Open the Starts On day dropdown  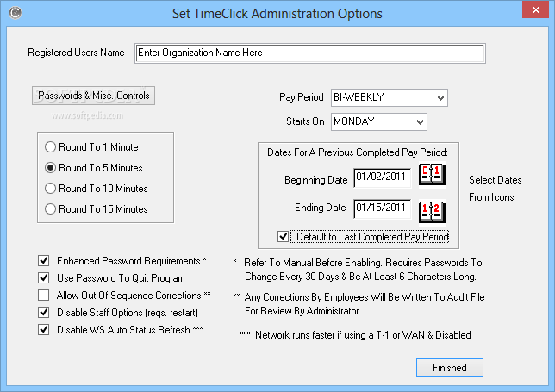pos(379,121)
